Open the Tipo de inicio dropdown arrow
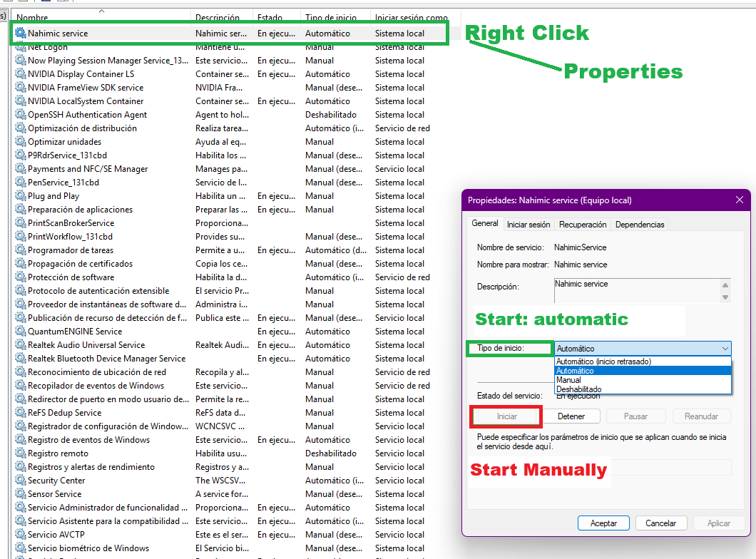Viewport: 756px width, 559px height. (x=725, y=349)
